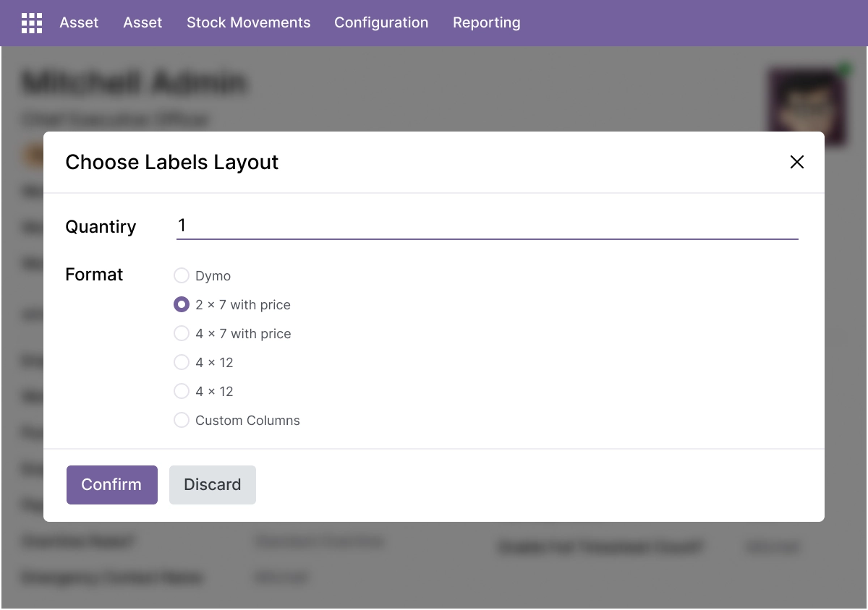
Task: Discard the label layout dialog
Action: click(x=213, y=485)
